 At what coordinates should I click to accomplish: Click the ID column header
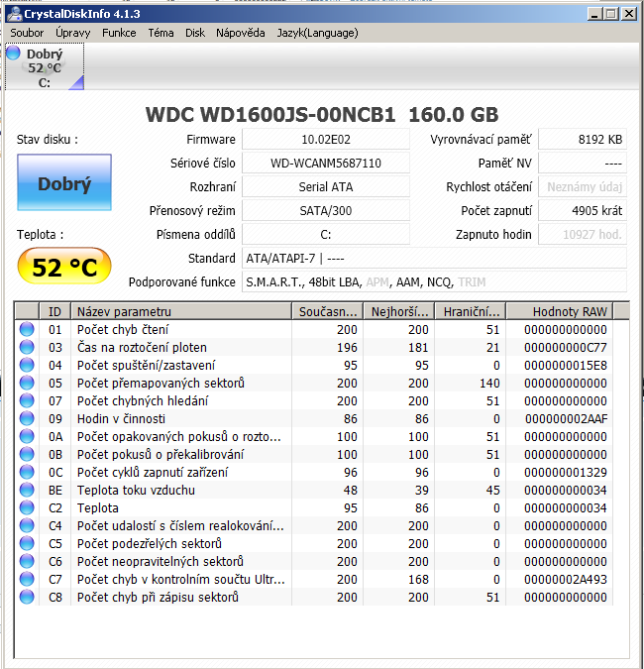pos(55,311)
